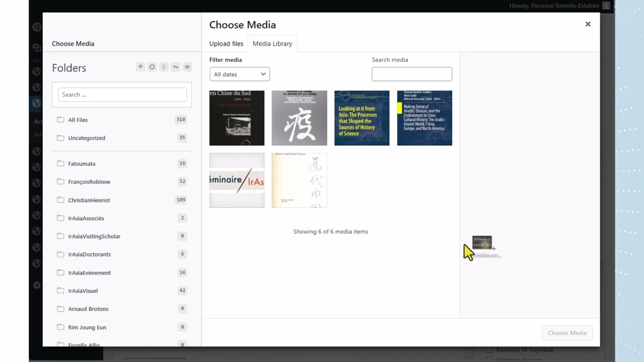Image resolution: width=644 pixels, height=362 pixels.
Task: Click the up-down arrows icon beside Folders
Action: (x=164, y=67)
